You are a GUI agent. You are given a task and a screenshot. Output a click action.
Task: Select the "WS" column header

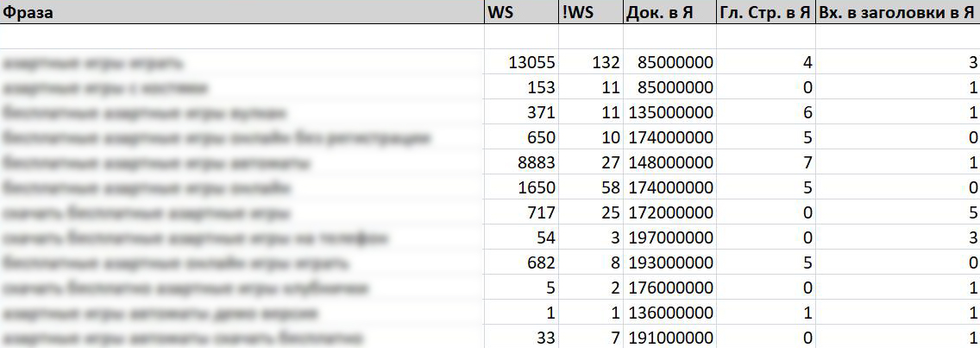click(521, 12)
